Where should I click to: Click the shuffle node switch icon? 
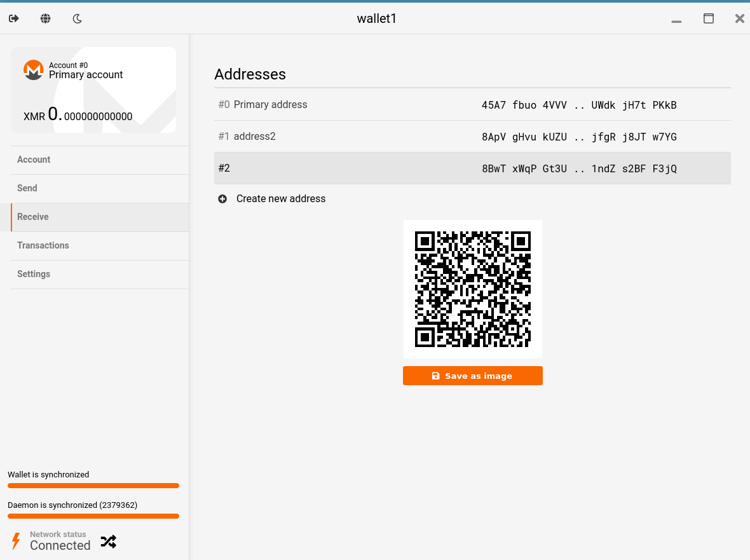(x=109, y=542)
